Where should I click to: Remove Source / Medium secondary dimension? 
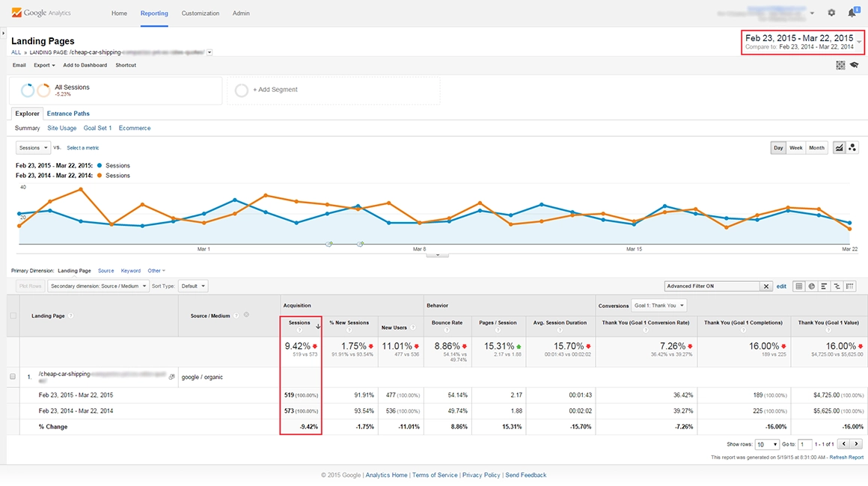point(246,315)
